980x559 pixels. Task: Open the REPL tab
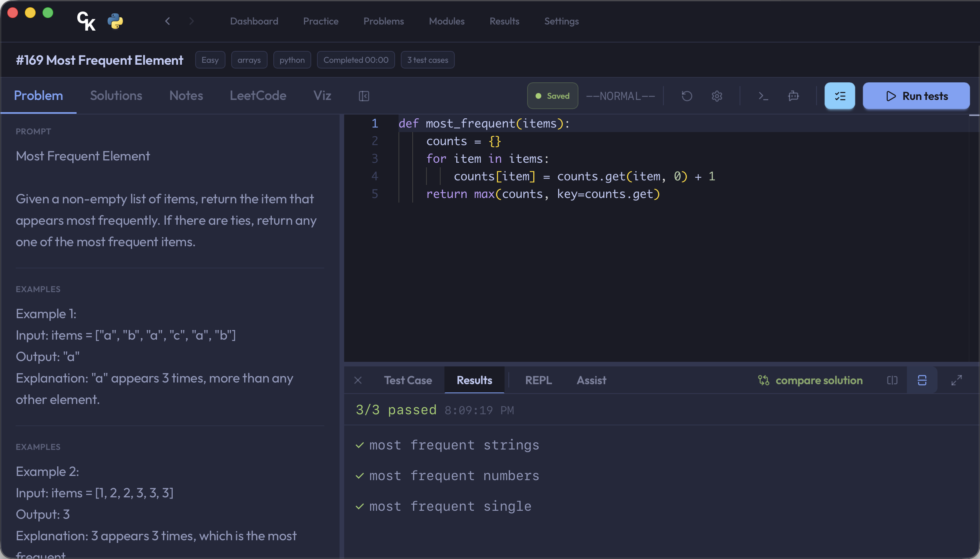pos(539,381)
